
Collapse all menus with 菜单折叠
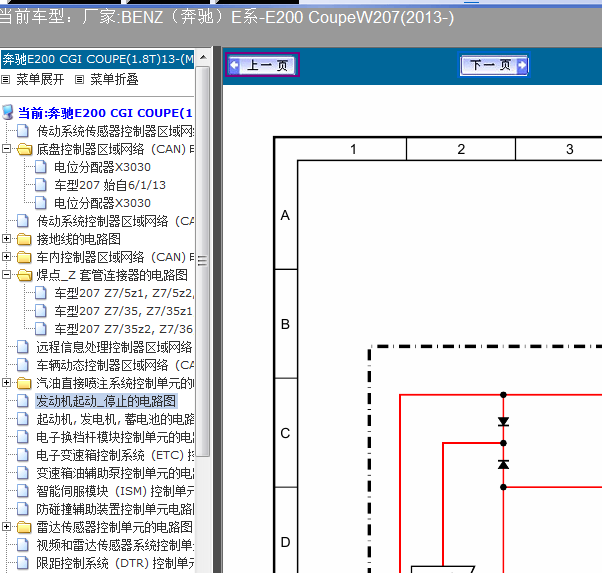tap(114, 79)
